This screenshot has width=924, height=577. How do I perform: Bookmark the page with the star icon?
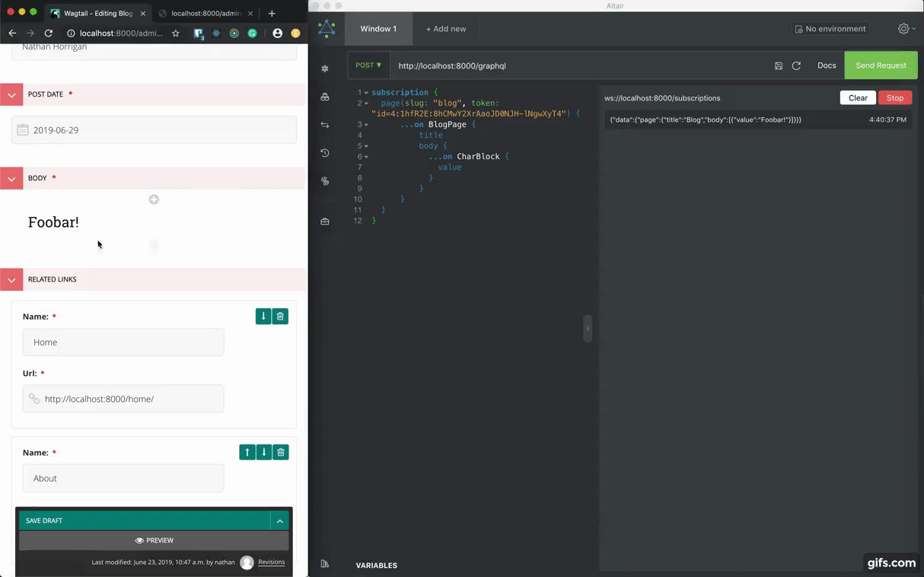pos(176,33)
